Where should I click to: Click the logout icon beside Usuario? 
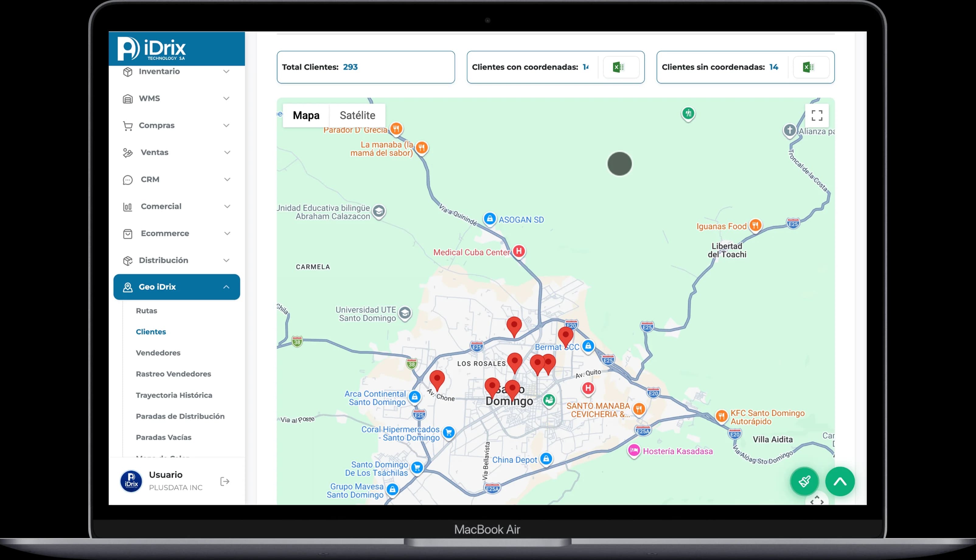[225, 481]
